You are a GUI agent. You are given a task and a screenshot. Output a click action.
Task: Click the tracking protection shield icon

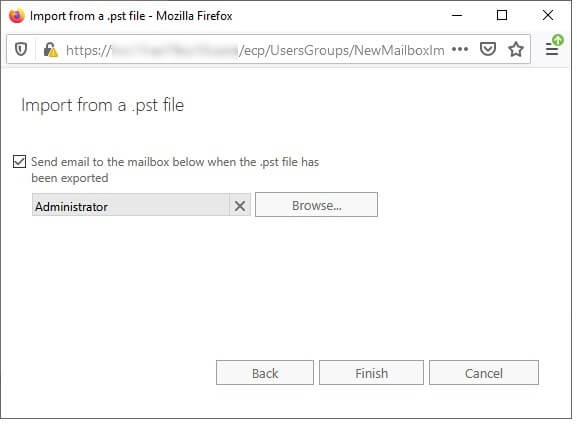pyautogui.click(x=21, y=49)
